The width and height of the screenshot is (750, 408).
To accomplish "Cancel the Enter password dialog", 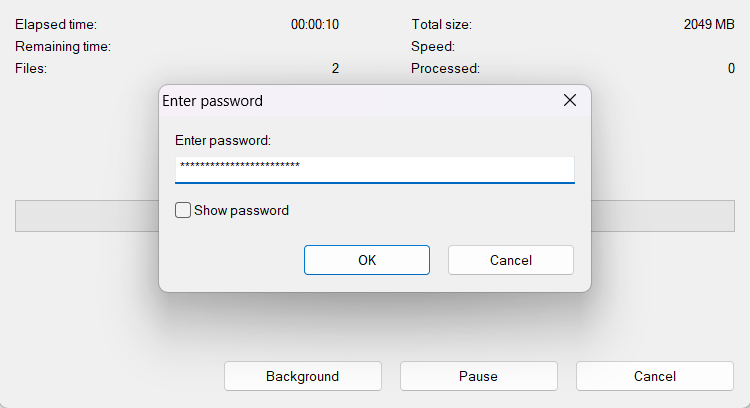I will pos(510,260).
